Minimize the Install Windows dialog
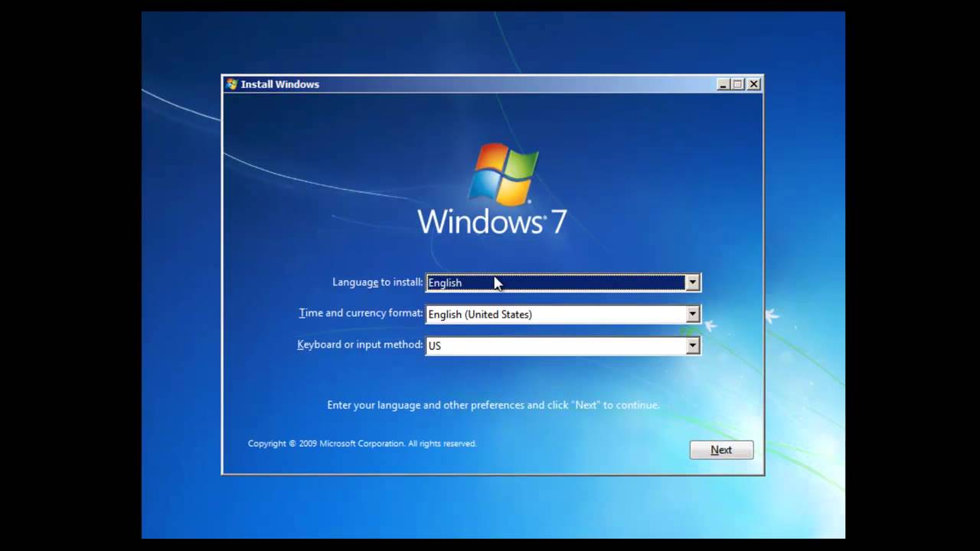The width and height of the screenshot is (980, 551). pyautogui.click(x=723, y=84)
